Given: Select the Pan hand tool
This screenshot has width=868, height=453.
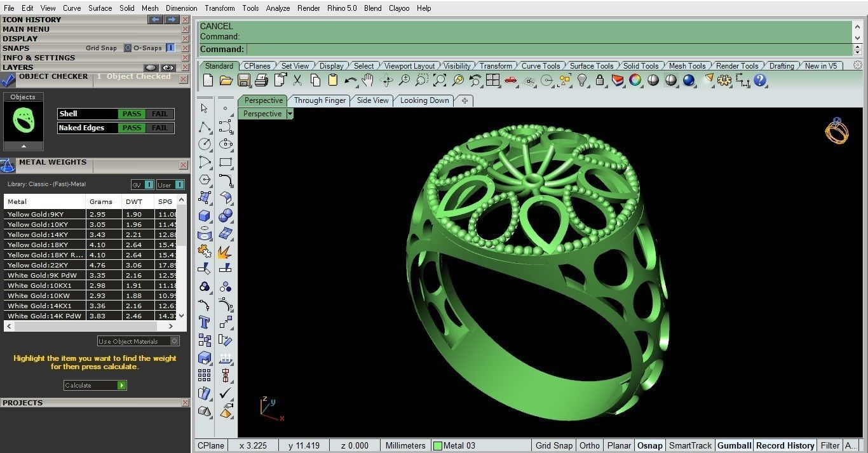Looking at the screenshot, I should point(368,81).
